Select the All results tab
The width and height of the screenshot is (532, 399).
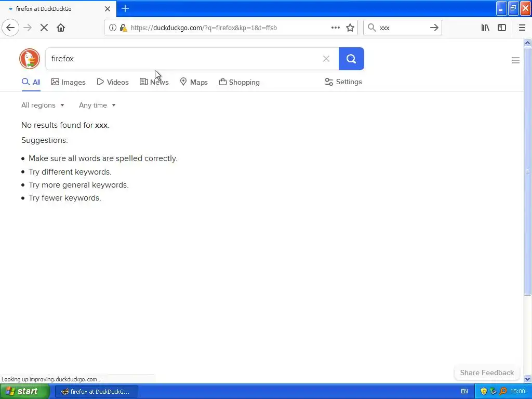coord(31,82)
